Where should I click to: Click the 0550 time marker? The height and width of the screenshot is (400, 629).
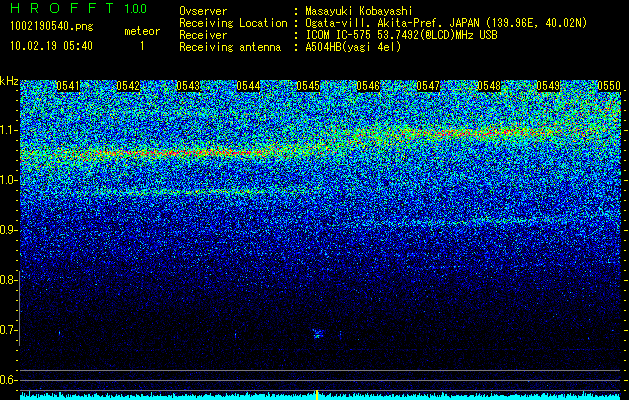coord(609,86)
